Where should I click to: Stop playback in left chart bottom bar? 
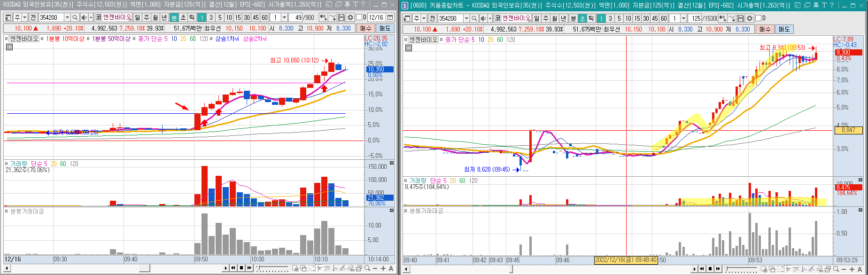point(241,268)
